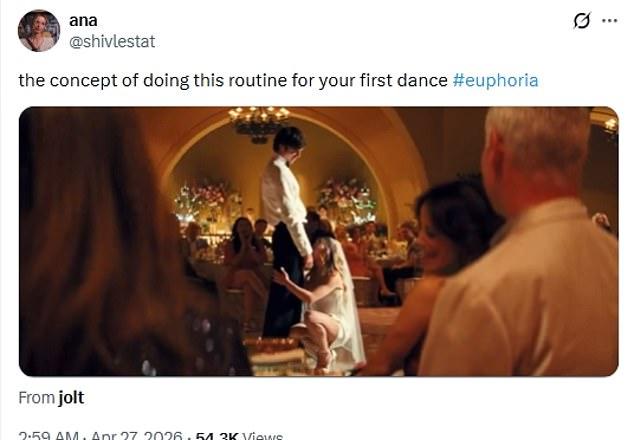
Task: Open the Grok slashed-circle icon
Action: coord(580,21)
